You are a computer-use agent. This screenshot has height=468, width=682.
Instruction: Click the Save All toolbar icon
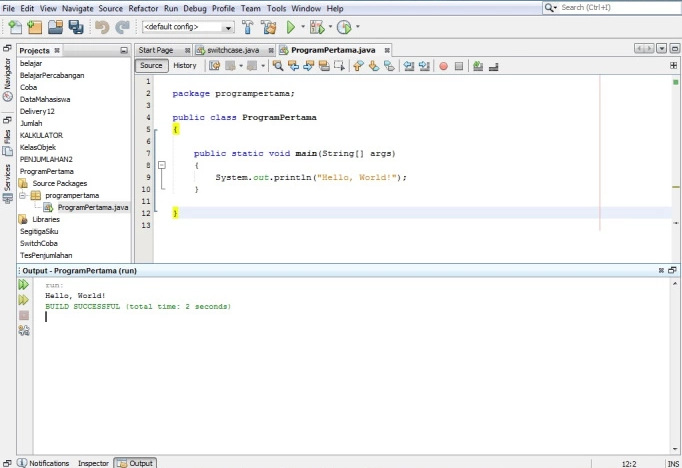[76, 27]
